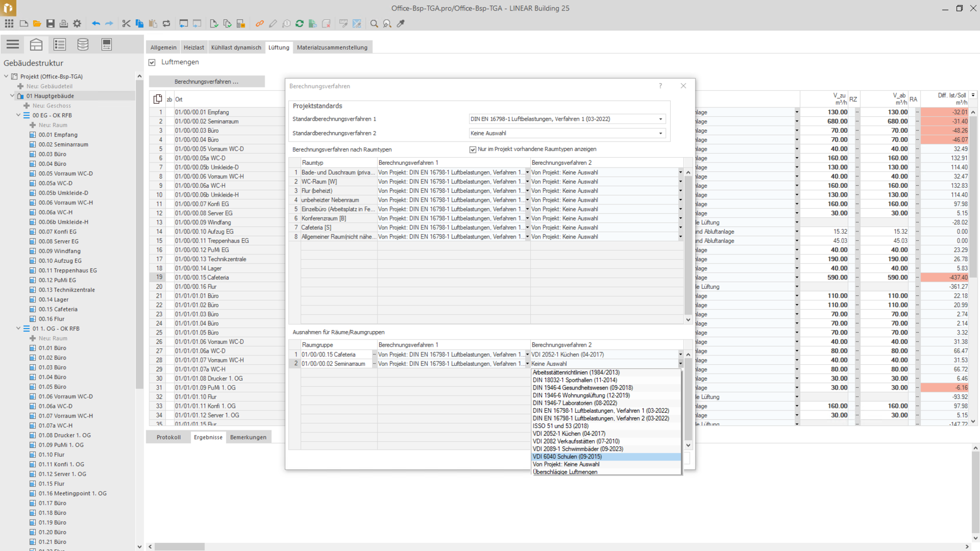Screen dimensions: 980x551
Task: Click the loop/repeat arrows toolbar icon
Action: click(x=166, y=24)
